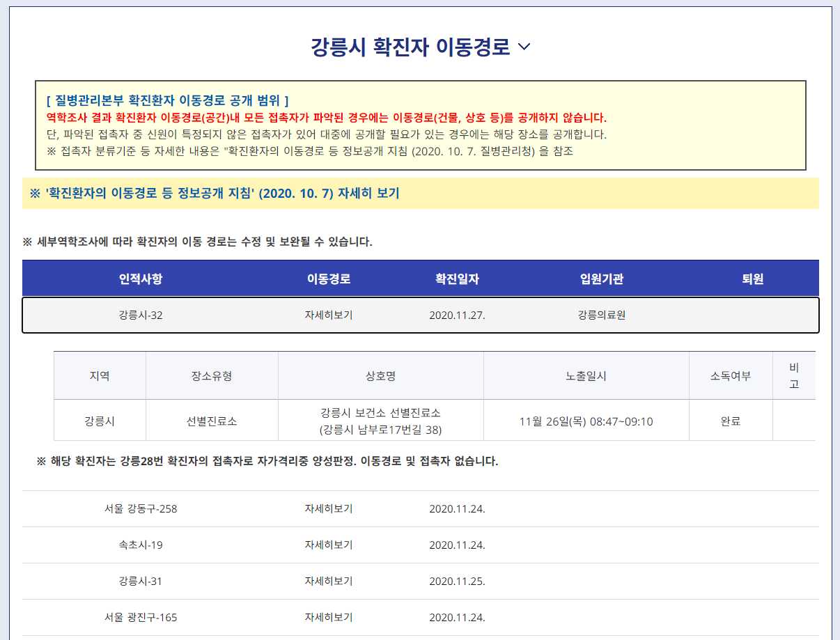Click the 세부역학조사 notice line
Viewport: 840px width, 640px height.
pos(198,242)
